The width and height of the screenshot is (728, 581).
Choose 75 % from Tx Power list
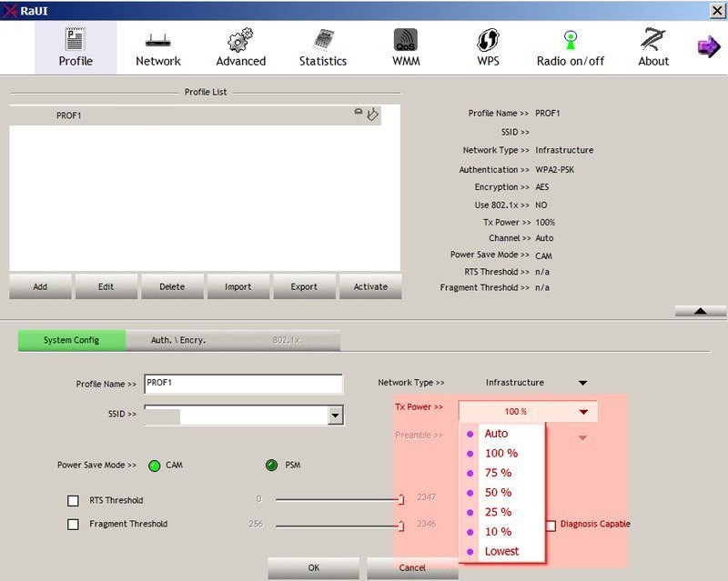pyautogui.click(x=498, y=473)
